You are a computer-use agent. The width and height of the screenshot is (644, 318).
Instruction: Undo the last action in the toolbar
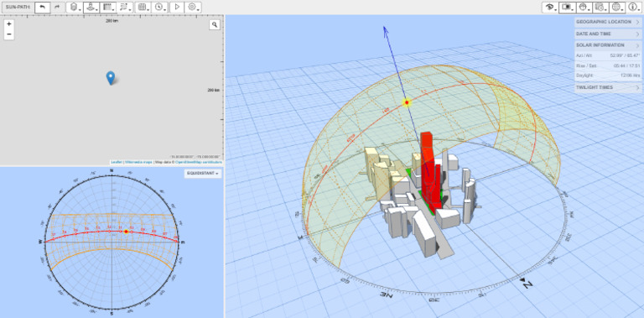(42, 7)
